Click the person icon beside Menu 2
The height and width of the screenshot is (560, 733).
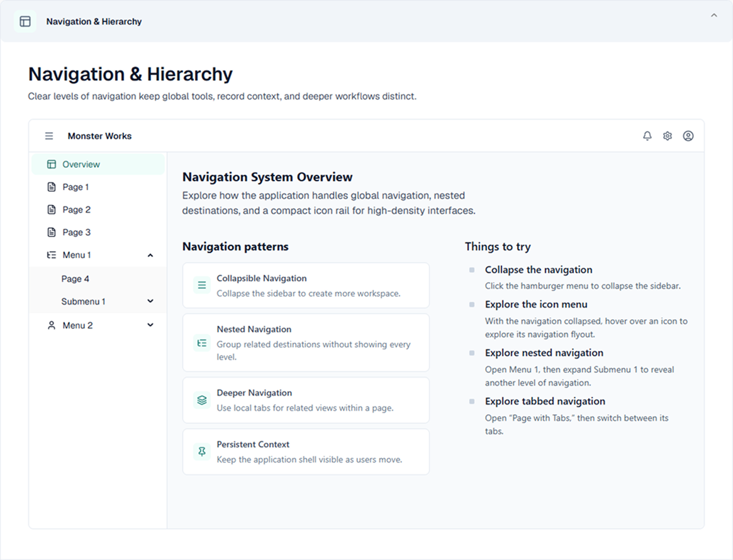52,325
